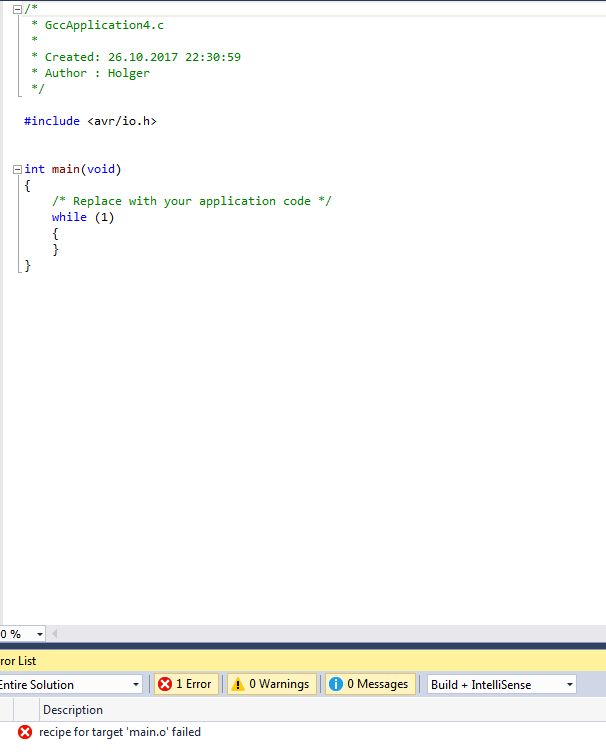
Task: Open the editor zoom percentage dropdown
Action: (40, 634)
